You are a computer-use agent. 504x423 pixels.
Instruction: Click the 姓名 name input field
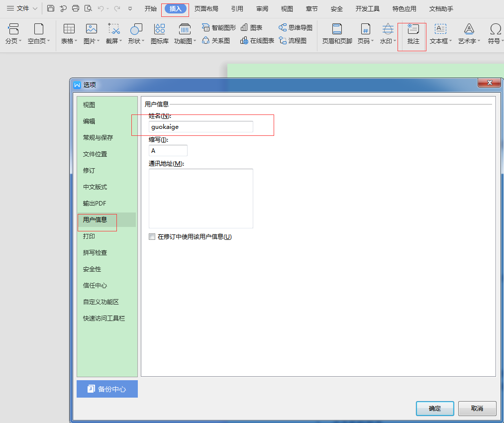tap(201, 126)
